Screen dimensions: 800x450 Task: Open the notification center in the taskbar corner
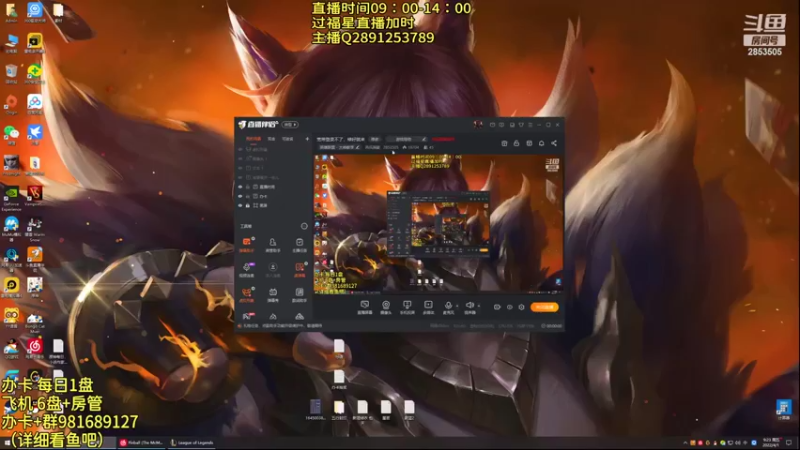point(789,442)
